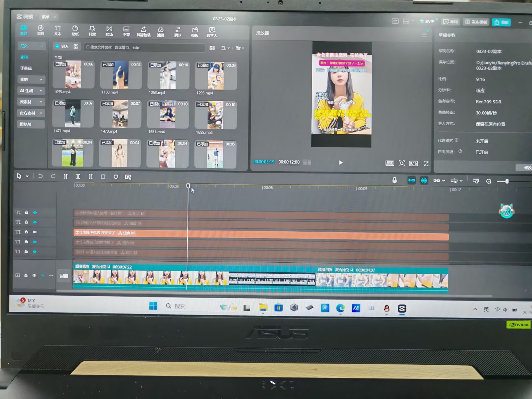
Task: Open the selection tool dropdown arrow
Action: (27, 176)
